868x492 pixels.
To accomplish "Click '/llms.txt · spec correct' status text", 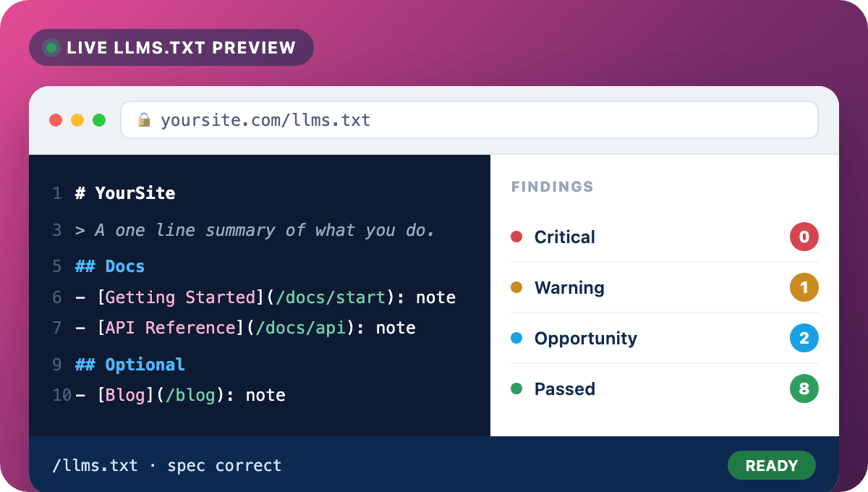I will pos(167,466).
